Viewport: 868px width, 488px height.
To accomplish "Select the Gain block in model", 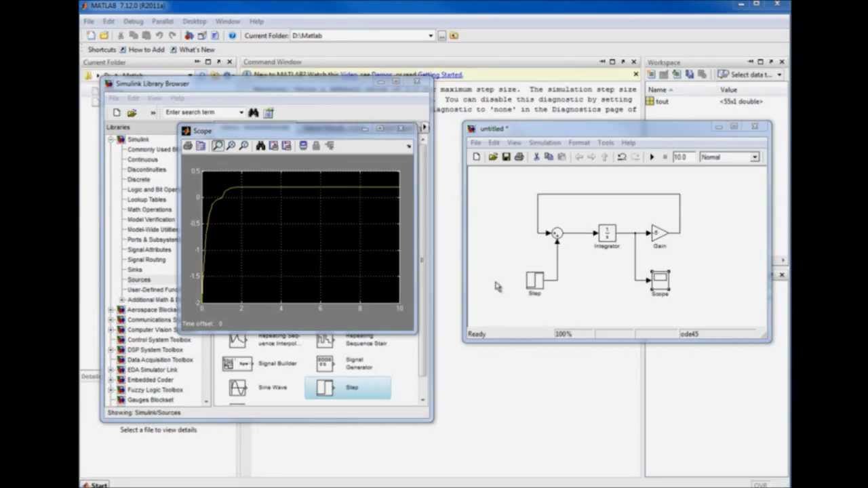I will tap(659, 233).
